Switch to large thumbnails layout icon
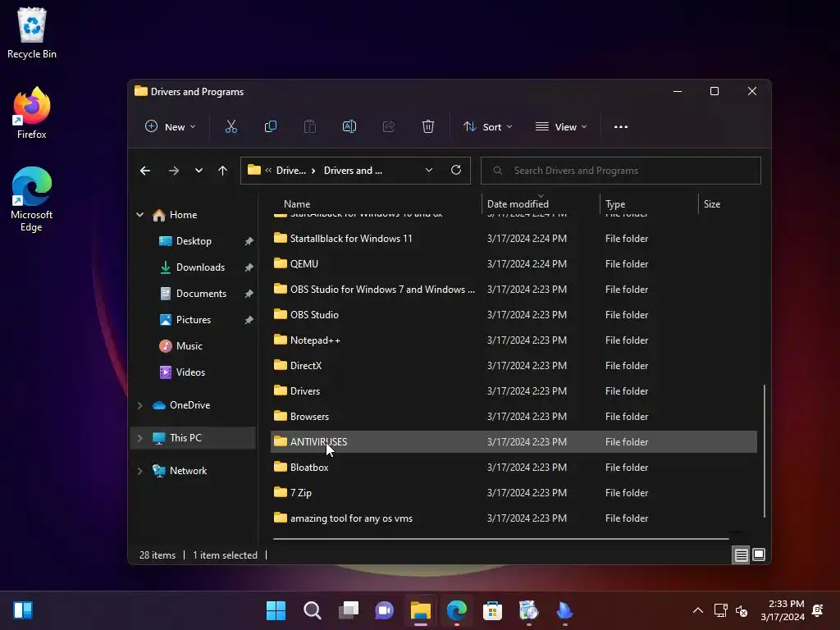The height and width of the screenshot is (630, 840). pos(759,555)
